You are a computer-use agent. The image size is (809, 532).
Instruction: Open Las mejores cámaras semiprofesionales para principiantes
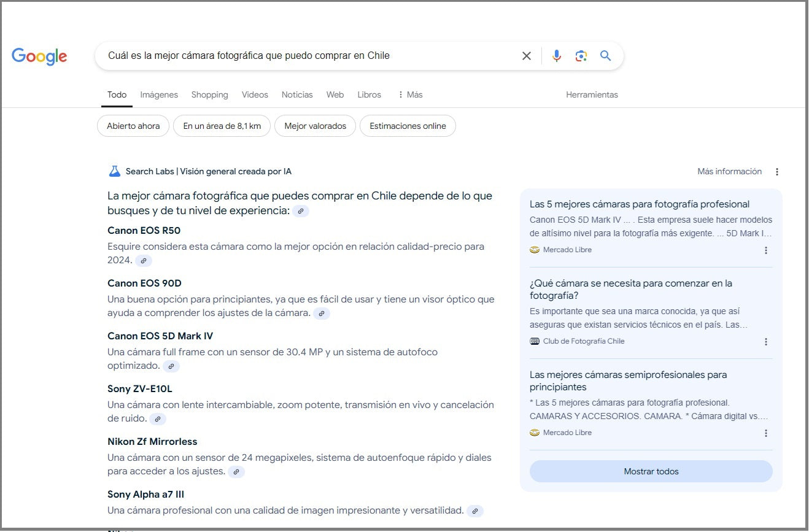(x=628, y=381)
